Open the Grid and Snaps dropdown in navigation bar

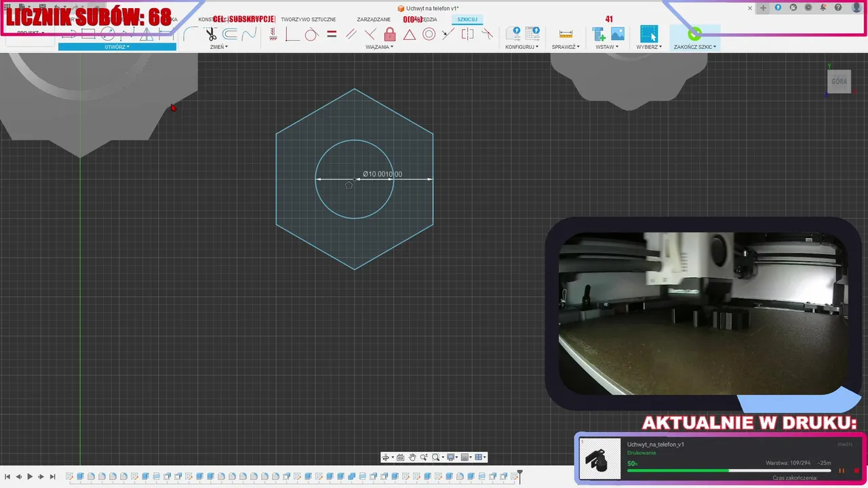tap(467, 457)
